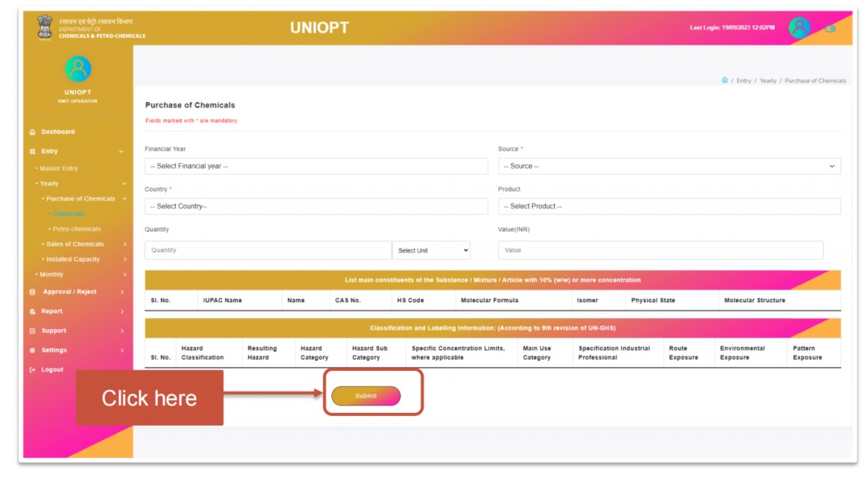
Task: Click Purchase of Chemicals breadcrumb
Action: [815, 81]
